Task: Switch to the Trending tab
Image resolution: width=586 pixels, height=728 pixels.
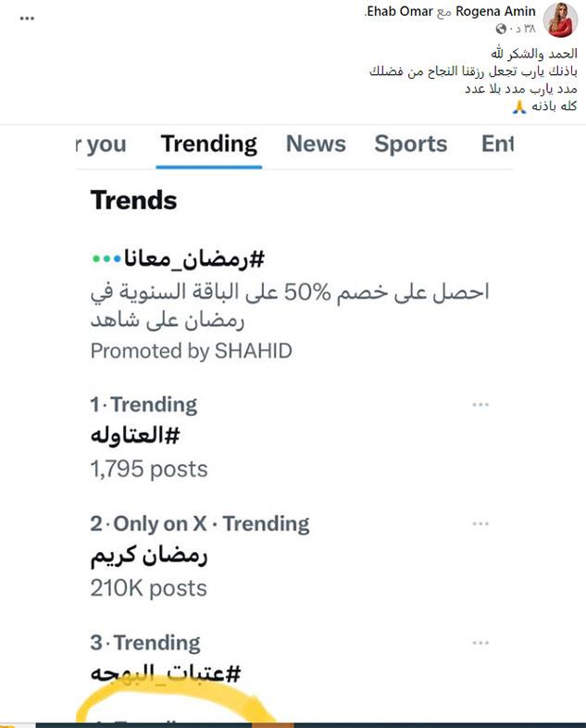Action: [209, 144]
